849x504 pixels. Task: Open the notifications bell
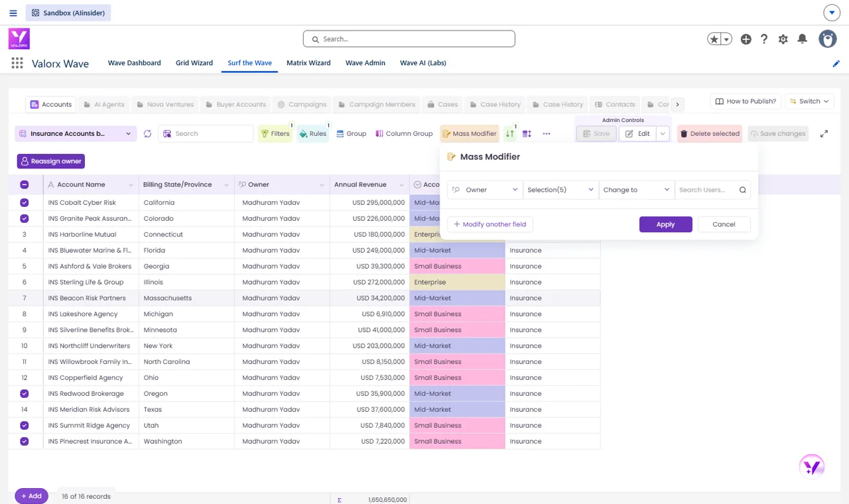click(x=803, y=39)
